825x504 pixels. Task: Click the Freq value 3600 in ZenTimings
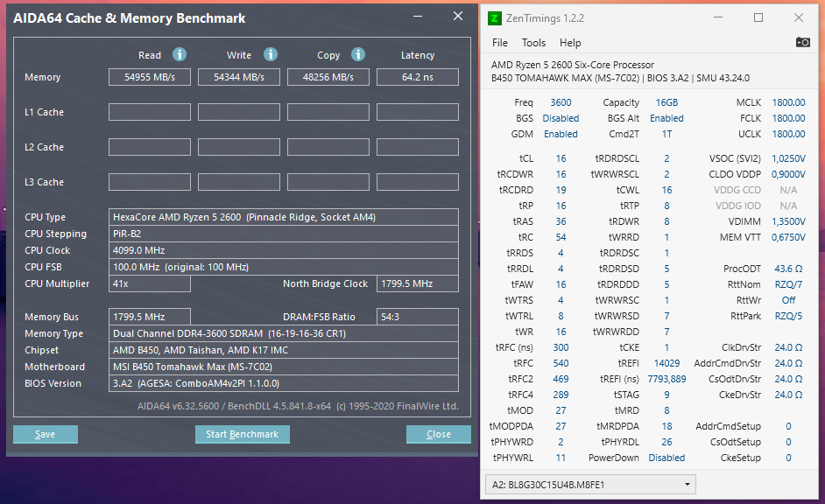(x=561, y=102)
